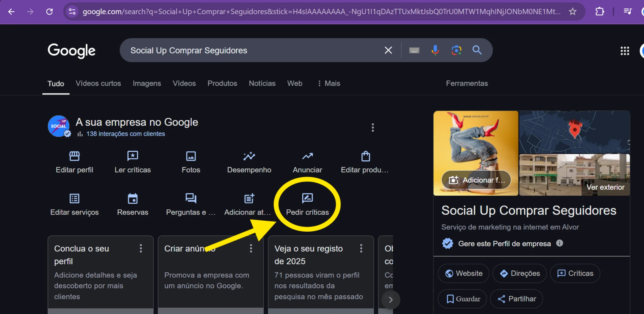This screenshot has width=644, height=314.
Task: Switch to the Tudo tab
Action: coord(56,84)
